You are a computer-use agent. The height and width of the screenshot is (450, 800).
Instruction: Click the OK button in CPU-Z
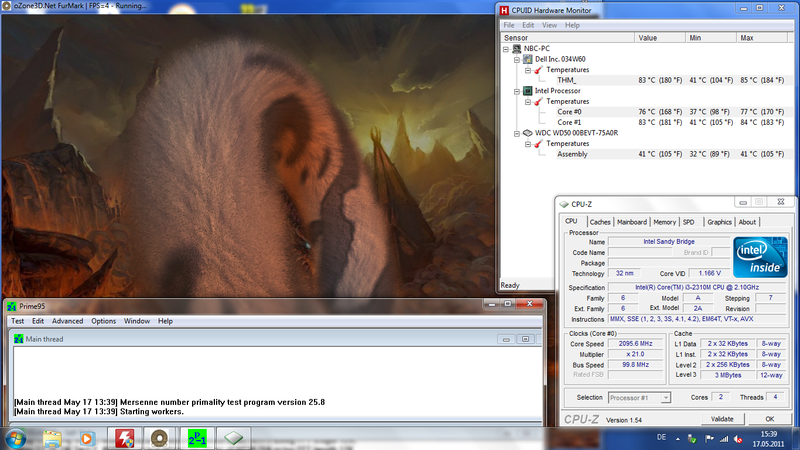click(x=769, y=419)
